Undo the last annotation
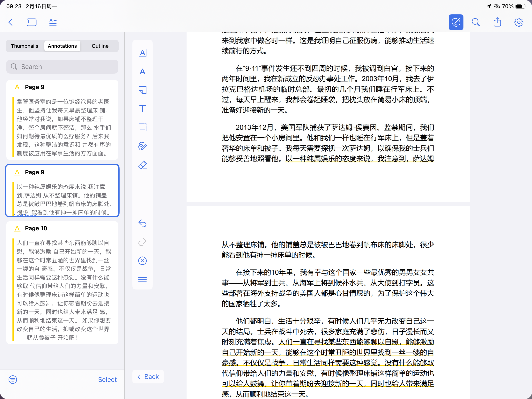The image size is (532, 399). [x=142, y=223]
